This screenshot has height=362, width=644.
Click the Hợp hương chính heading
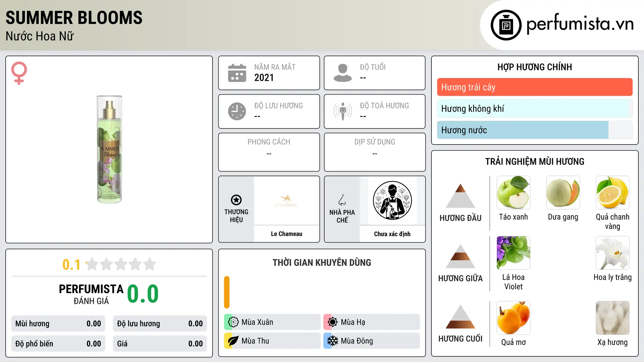tap(535, 67)
